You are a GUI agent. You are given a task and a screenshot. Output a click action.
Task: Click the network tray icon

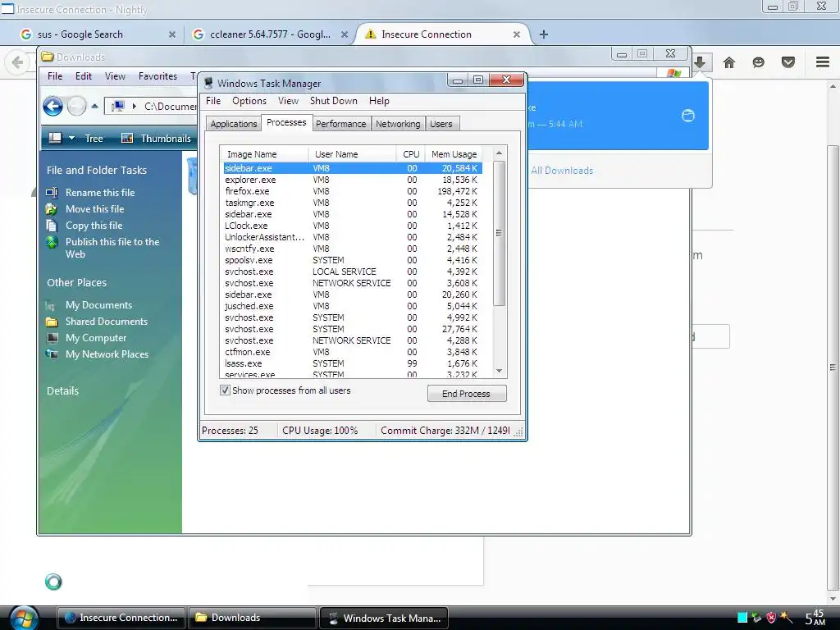coord(756,617)
